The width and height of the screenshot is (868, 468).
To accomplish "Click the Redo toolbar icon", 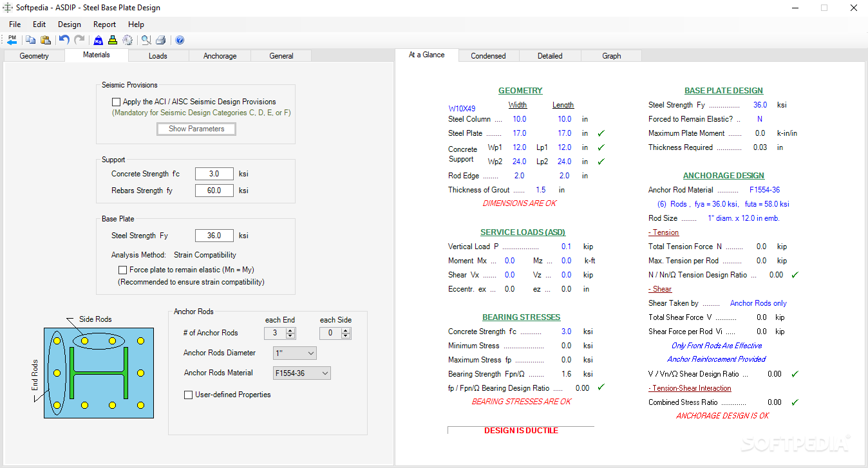I will pyautogui.click(x=79, y=40).
